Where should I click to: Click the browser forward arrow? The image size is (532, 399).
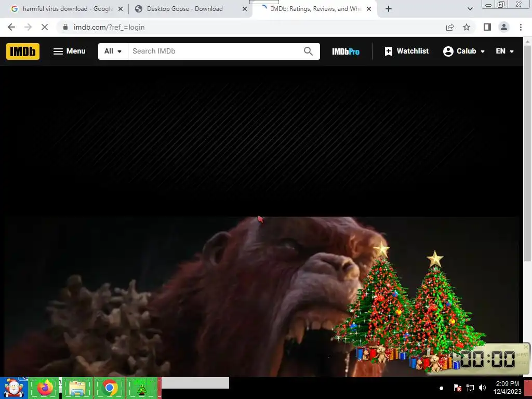pos(28,27)
